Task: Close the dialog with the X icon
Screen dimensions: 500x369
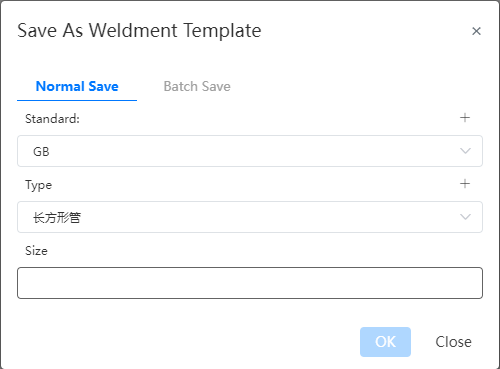Action: click(x=476, y=31)
